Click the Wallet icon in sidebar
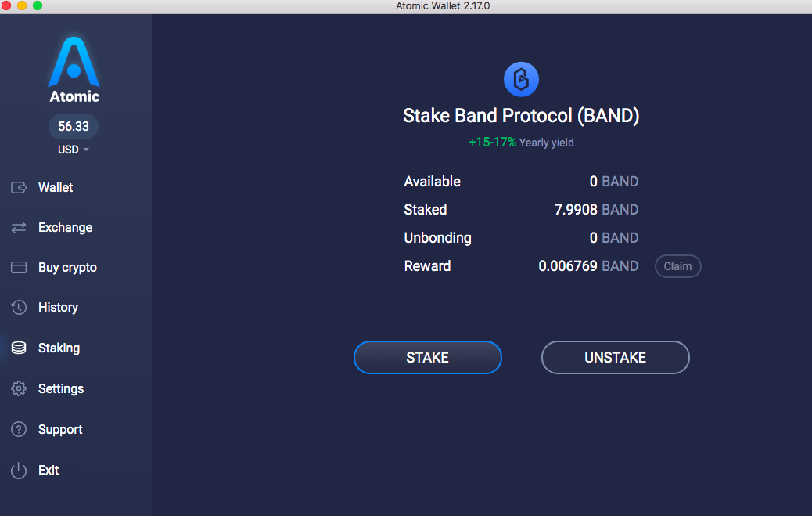 [19, 187]
